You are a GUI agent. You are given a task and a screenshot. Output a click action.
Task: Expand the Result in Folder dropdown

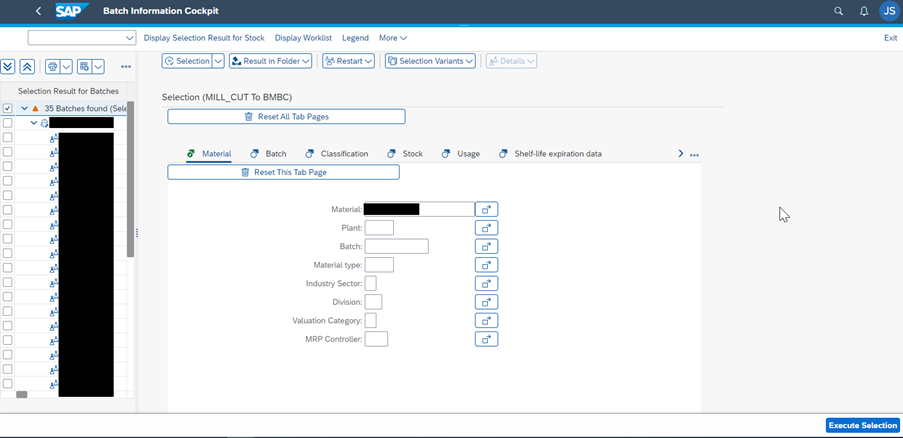[270, 61]
